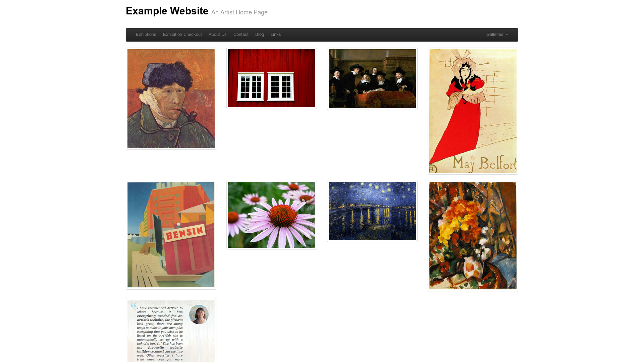Image resolution: width=644 pixels, height=362 pixels.
Task: Open the Blog page
Action: coord(260,35)
